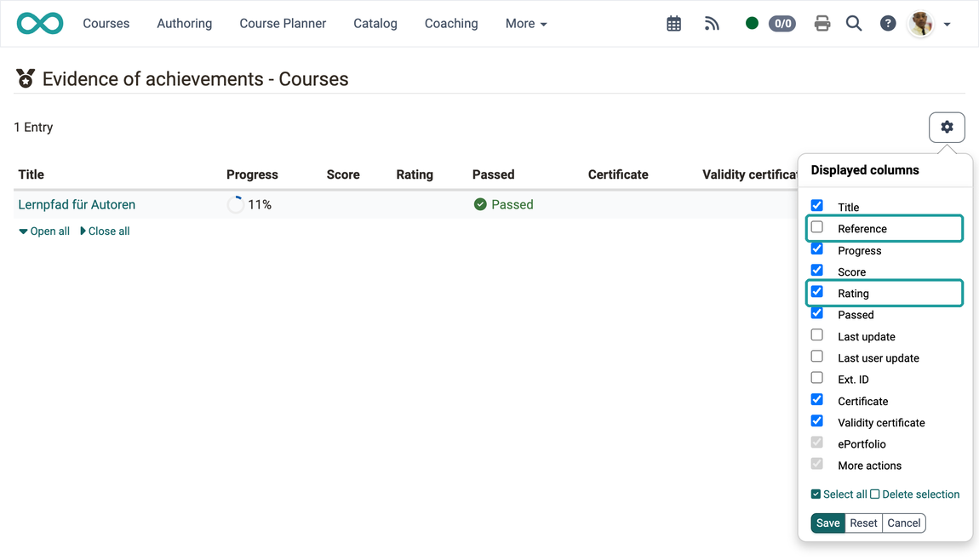Click the gear table settings button
979x560 pixels.
point(947,127)
